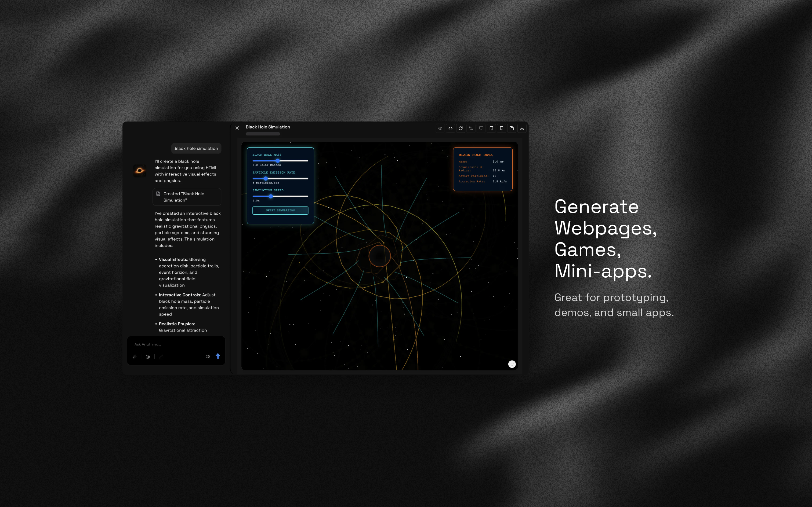The image size is (812, 507).
Task: Toggle the eye preview icon in toolbar
Action: [x=440, y=128]
